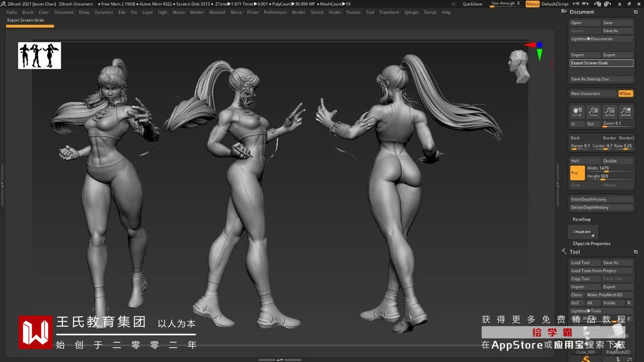Open the Stroke menu
The height and width of the screenshot is (362, 644).
(335, 12)
